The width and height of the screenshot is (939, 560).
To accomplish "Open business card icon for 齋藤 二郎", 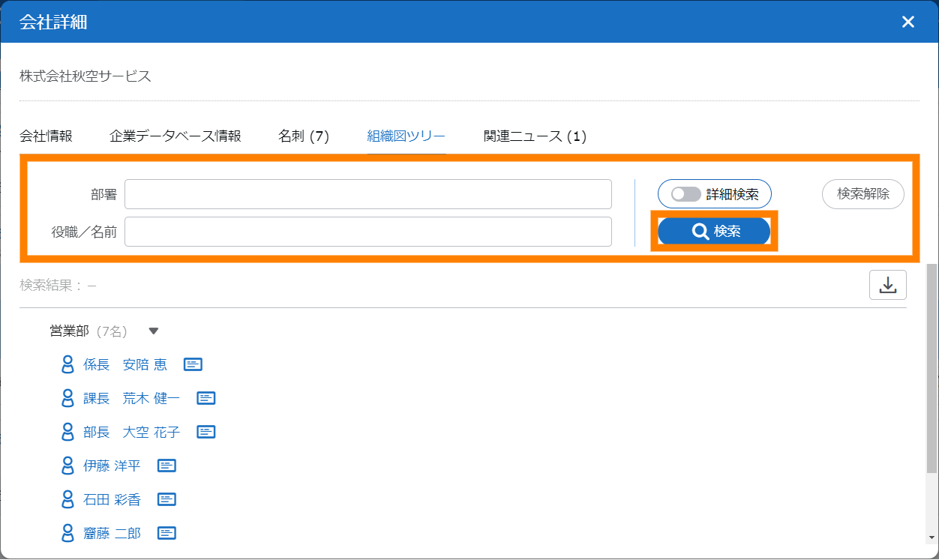I will [166, 533].
